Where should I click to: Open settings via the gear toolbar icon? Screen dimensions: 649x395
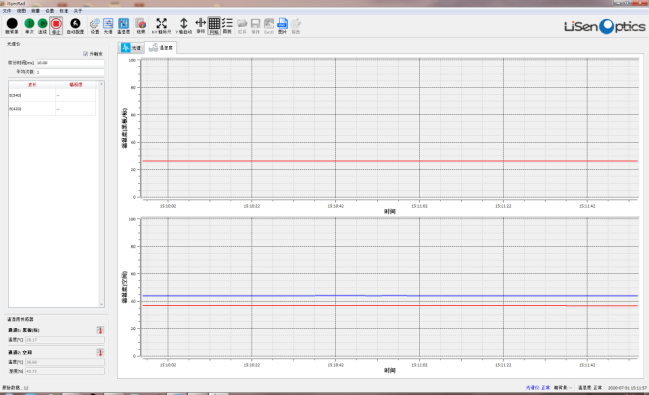click(x=95, y=26)
